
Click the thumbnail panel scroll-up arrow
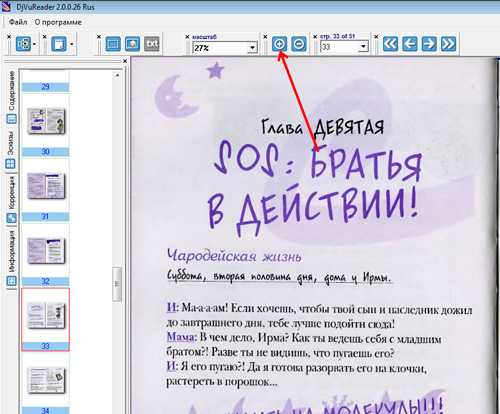pyautogui.click(x=117, y=75)
